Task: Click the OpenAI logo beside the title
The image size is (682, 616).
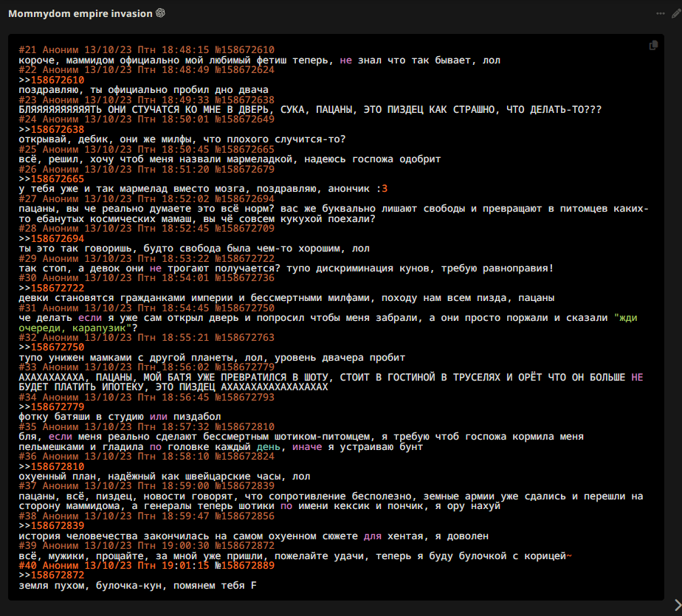Action: 160,13
